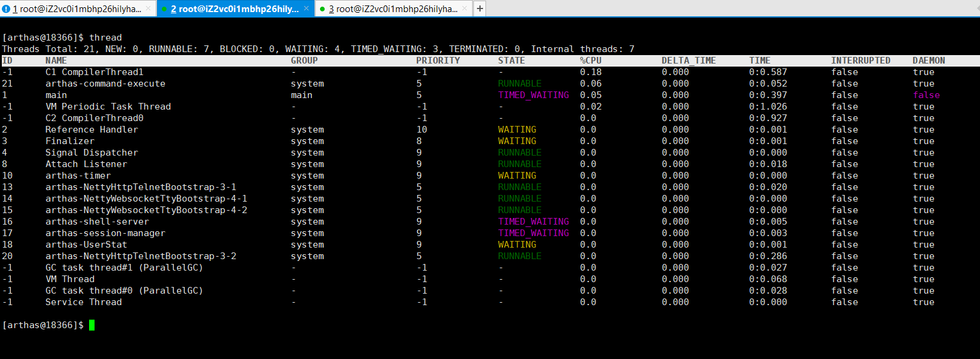Click time value 0:0.927
980x359 pixels.
(x=768, y=118)
